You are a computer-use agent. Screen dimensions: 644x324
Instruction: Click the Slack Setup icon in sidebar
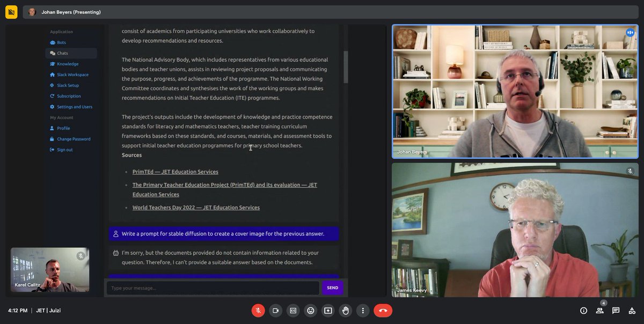(52, 85)
